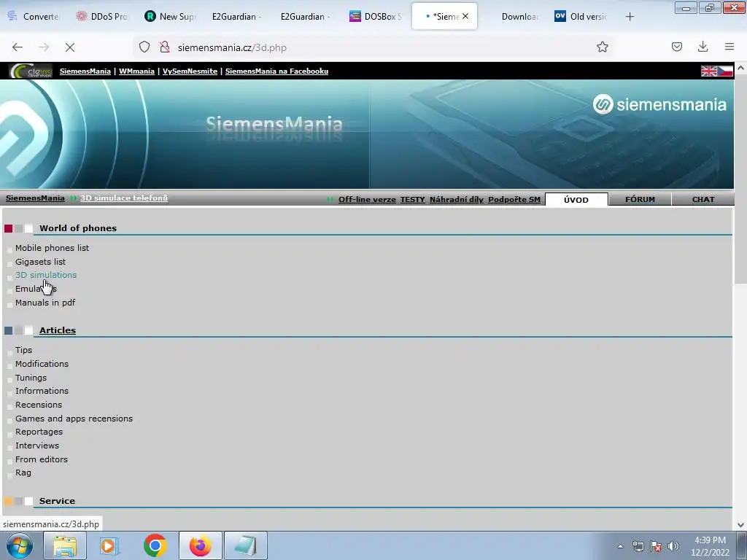Viewport: 747px width, 560px height.
Task: Open the Informations link
Action: click(42, 391)
